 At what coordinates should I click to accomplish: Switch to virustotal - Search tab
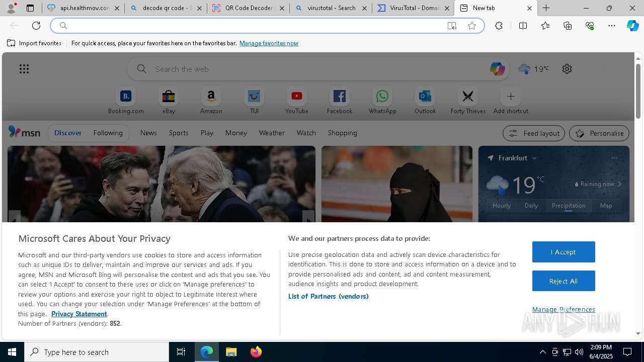[x=331, y=8]
